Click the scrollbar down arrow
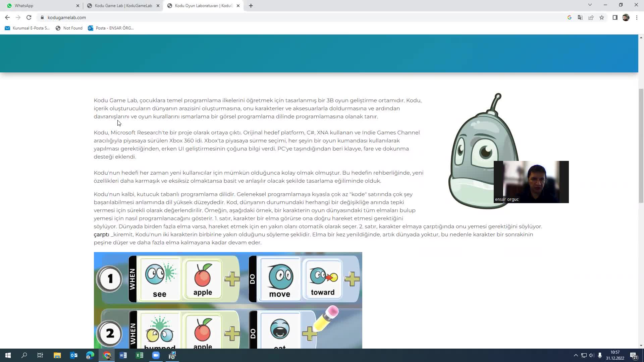Viewport: 644px width, 362px height. [x=641, y=346]
